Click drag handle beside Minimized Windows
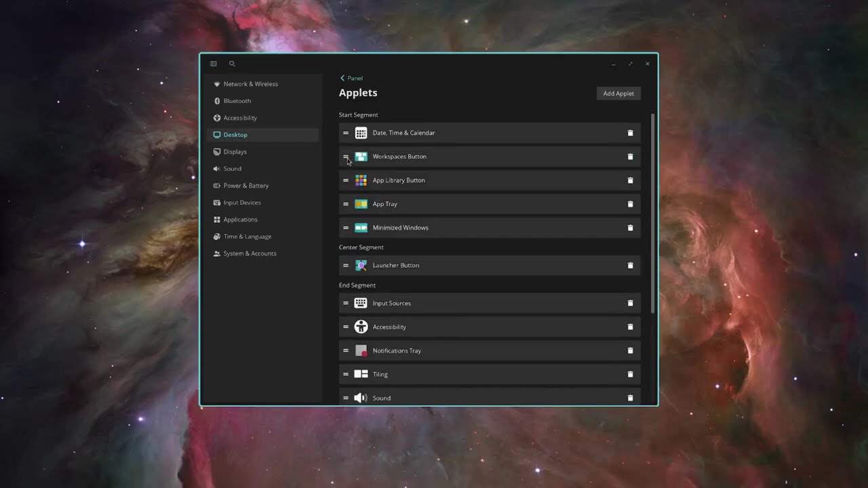 346,228
